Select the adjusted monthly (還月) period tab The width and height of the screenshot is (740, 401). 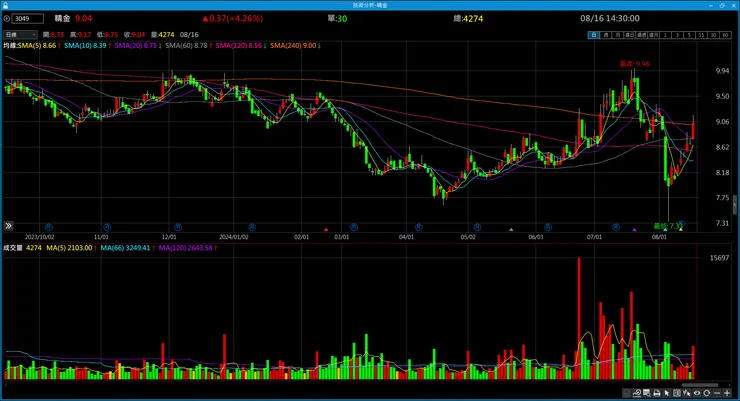654,35
